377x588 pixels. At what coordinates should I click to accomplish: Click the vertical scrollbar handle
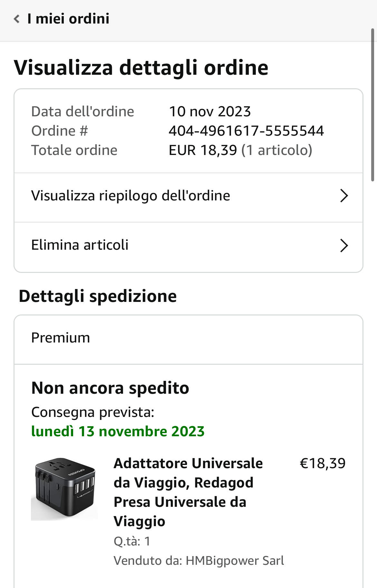(x=373, y=105)
